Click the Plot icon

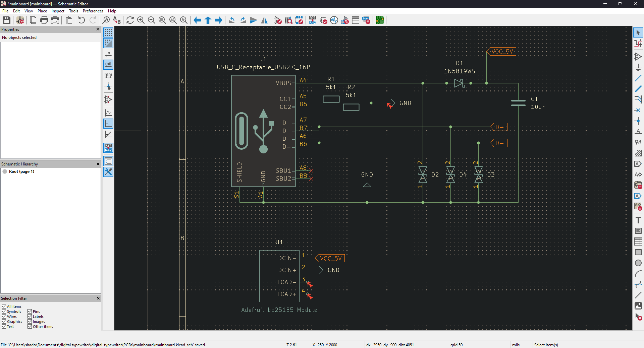coord(55,20)
